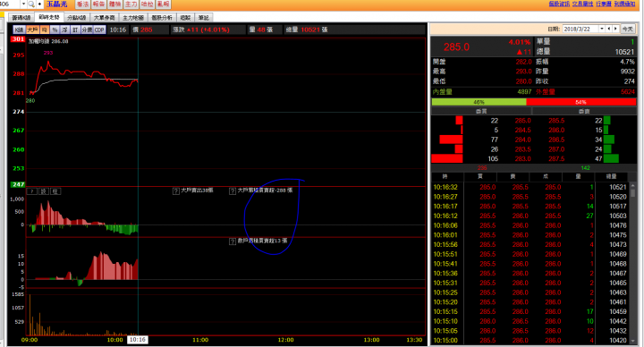Open the 分點K線 tab
This screenshot has width=644, height=347.
pos(77,18)
